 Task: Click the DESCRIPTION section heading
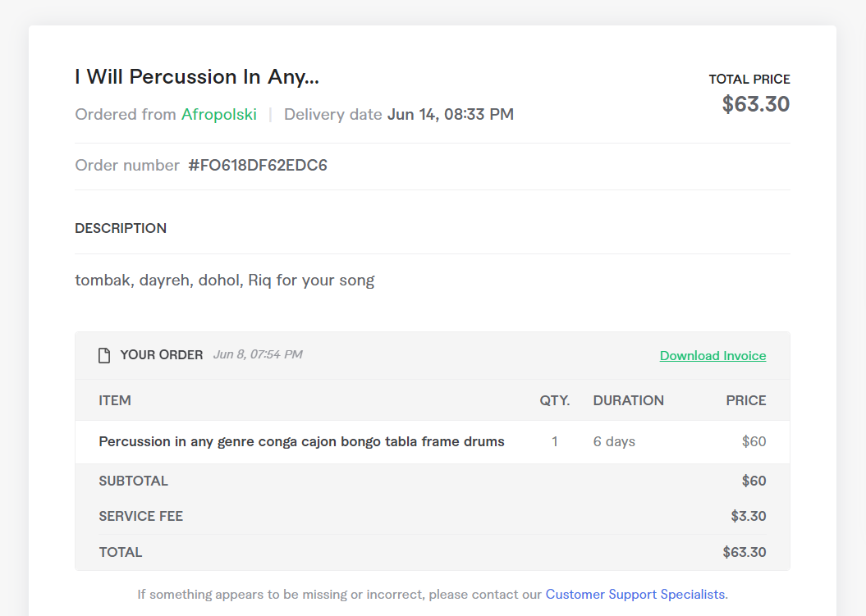point(121,228)
